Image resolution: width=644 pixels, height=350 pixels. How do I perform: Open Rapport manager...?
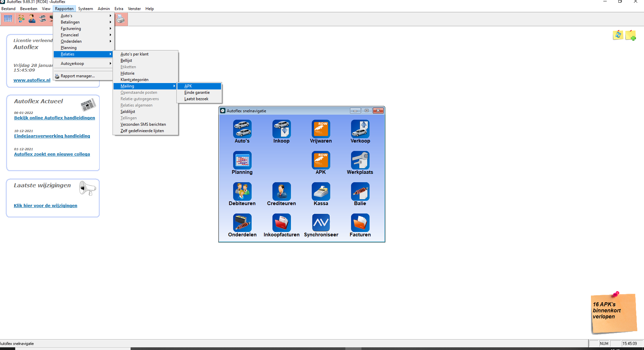pos(84,76)
